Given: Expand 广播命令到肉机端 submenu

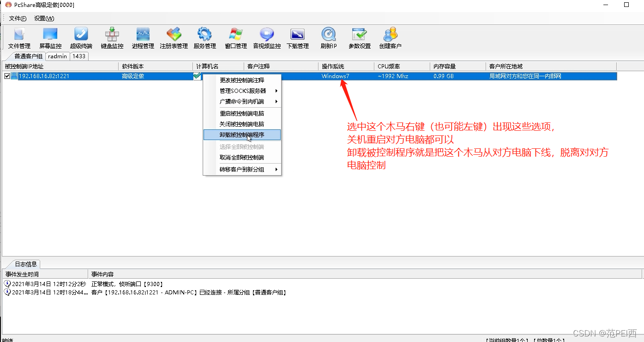Looking at the screenshot, I should [242, 101].
